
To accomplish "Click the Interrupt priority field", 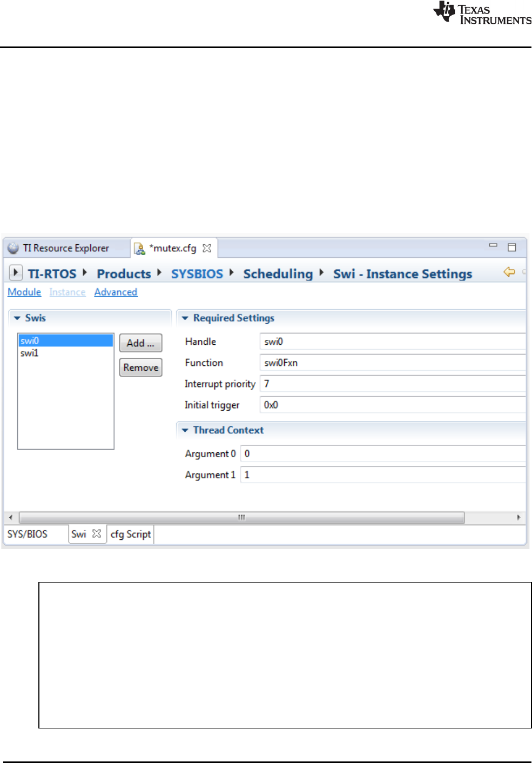I will pos(393,384).
